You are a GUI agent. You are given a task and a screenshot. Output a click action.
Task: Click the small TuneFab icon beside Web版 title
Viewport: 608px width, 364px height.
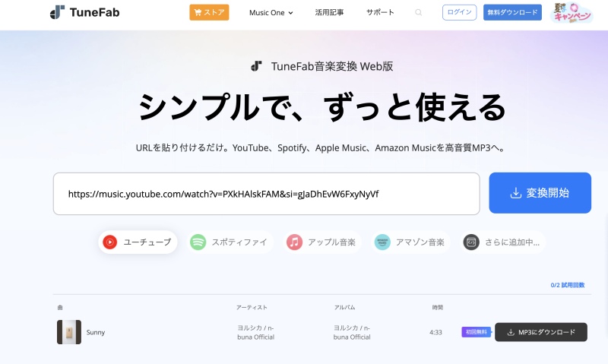(256, 66)
